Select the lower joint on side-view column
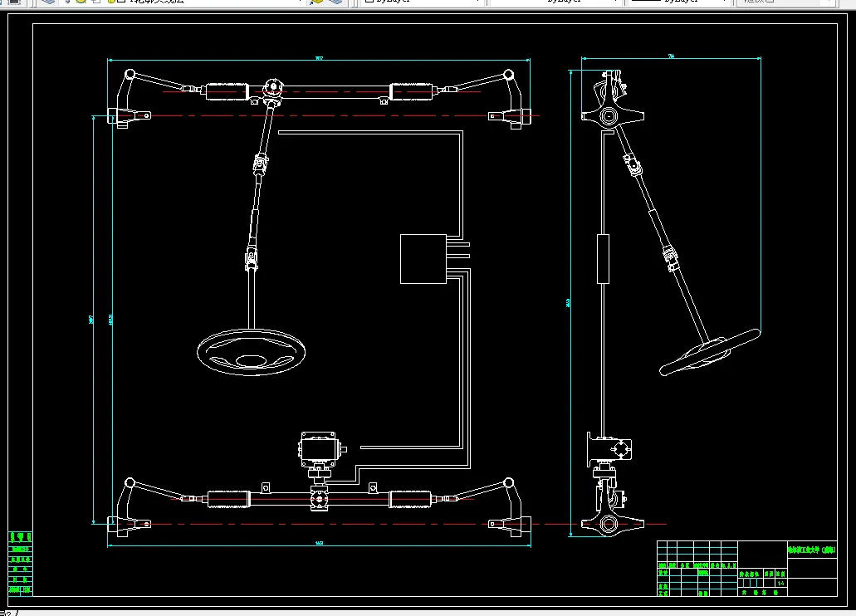This screenshot has height=616, width=856. pos(671,258)
